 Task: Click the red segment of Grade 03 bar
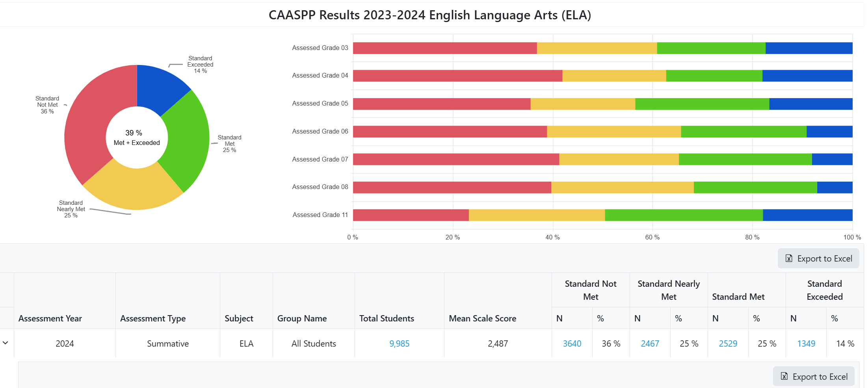tap(445, 48)
